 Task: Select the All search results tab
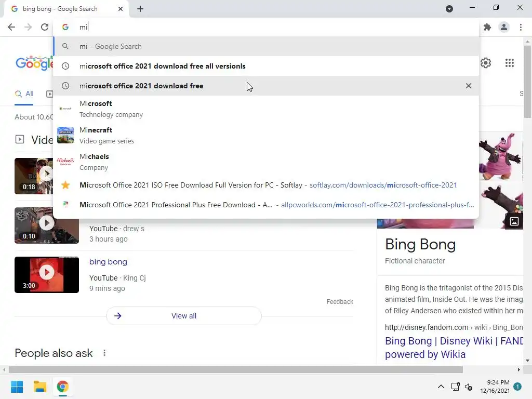tap(24, 94)
